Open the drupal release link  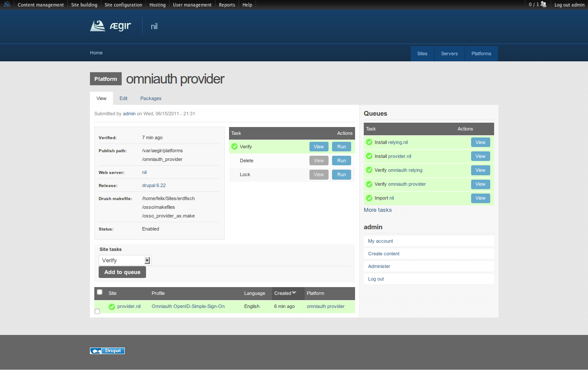pyautogui.click(x=149, y=185)
